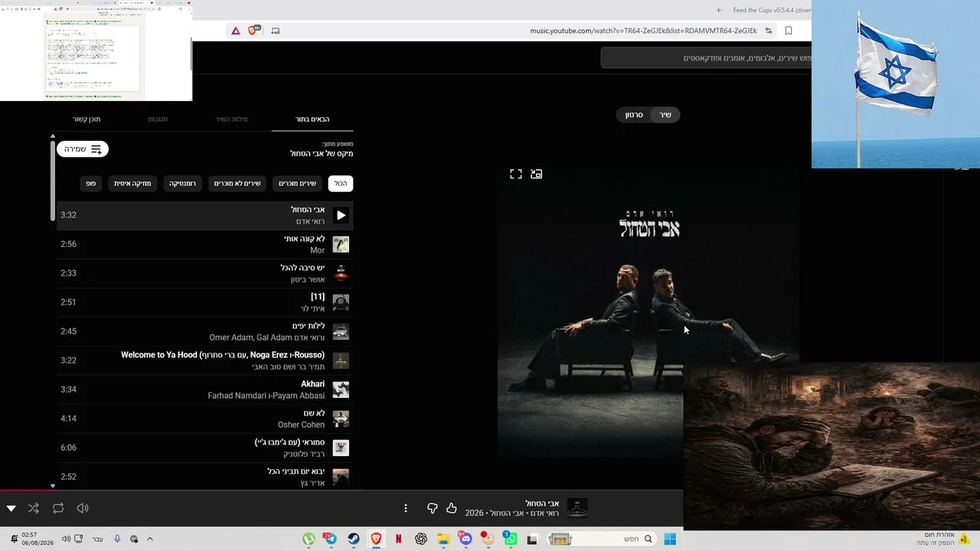Select the [11] track title by איתי לוי
980x551 pixels.
pyautogui.click(x=318, y=297)
